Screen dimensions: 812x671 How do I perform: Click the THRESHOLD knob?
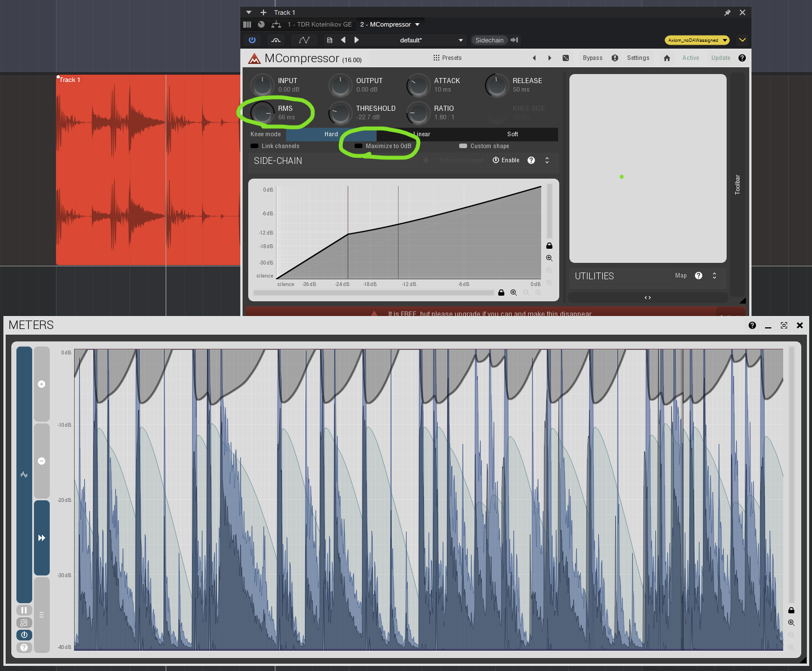[x=340, y=112]
